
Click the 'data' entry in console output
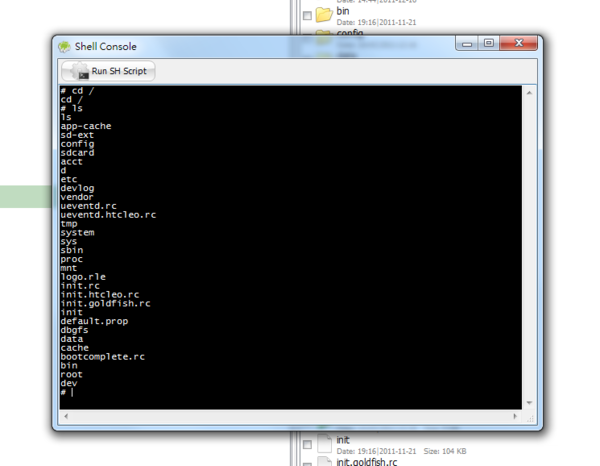tap(72, 339)
